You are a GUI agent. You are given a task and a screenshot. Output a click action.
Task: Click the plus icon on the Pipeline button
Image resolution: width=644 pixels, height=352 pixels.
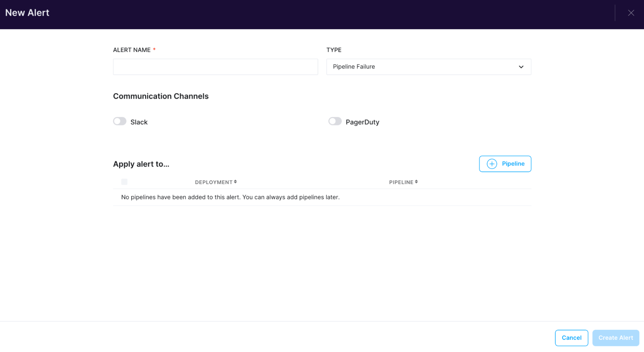pyautogui.click(x=492, y=164)
